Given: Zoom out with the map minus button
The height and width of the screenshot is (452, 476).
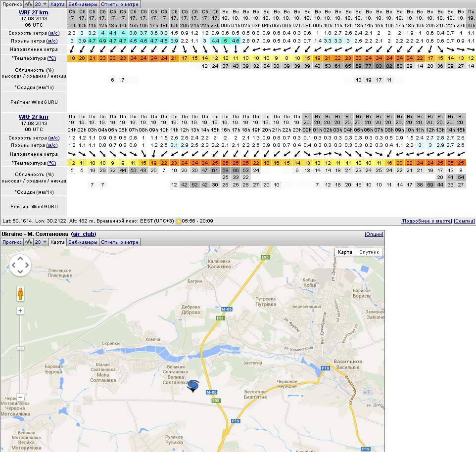Looking at the screenshot, I should pos(20,398).
